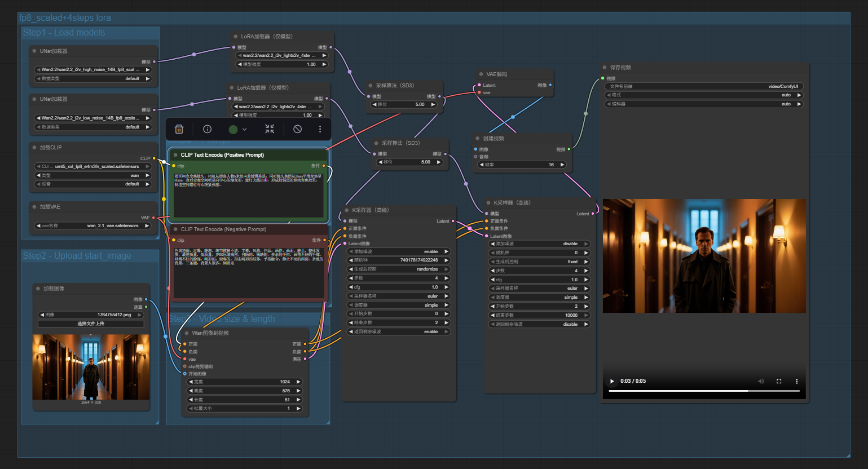Open the 编码器 auto dropdown in 保存视频
This screenshot has height=469, width=868.
[x=704, y=104]
